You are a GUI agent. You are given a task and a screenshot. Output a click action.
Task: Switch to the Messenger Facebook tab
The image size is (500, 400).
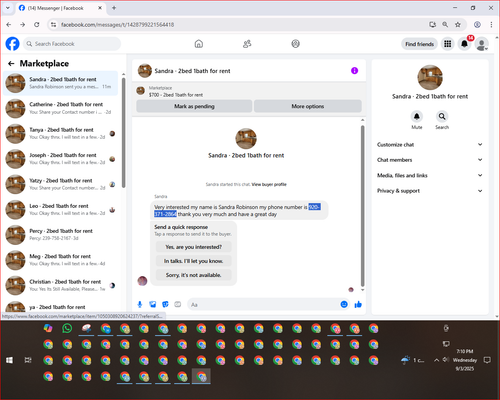pyautogui.click(x=61, y=8)
